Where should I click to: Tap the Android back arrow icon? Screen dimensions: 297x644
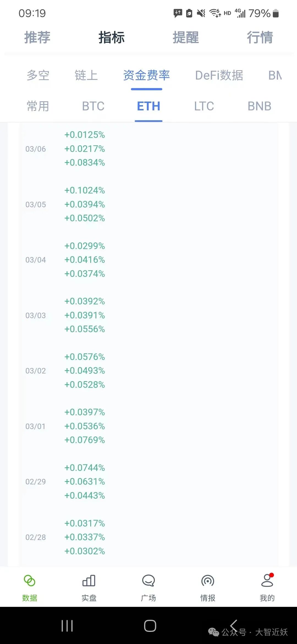[x=233, y=626]
